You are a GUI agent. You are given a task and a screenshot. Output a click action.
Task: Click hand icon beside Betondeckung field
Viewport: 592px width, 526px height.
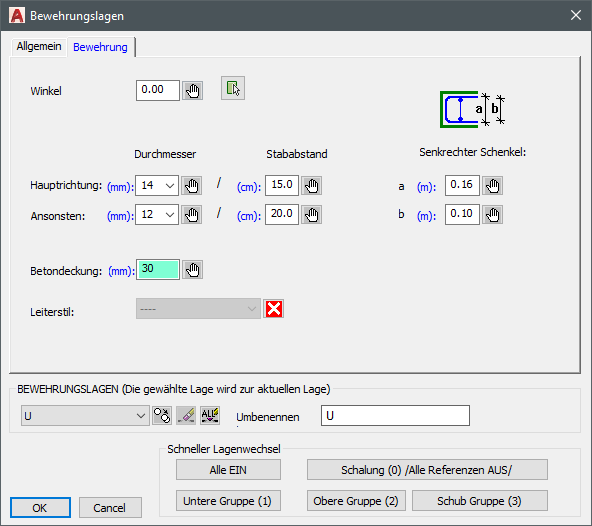point(193,270)
